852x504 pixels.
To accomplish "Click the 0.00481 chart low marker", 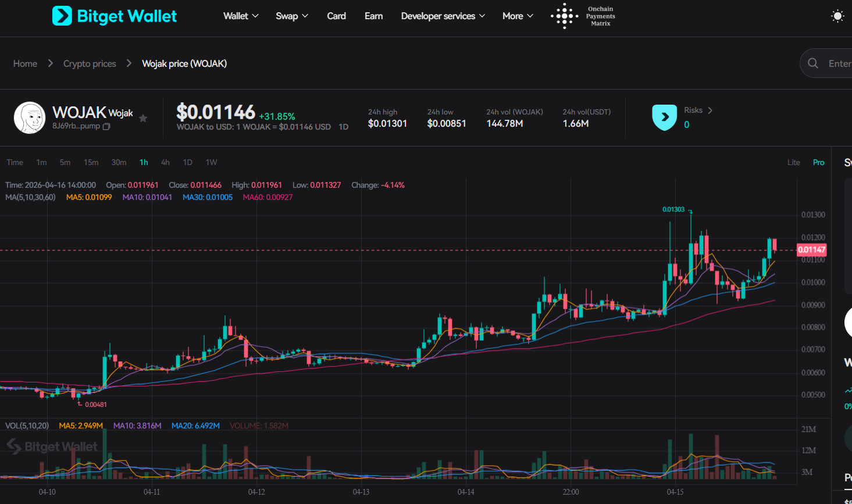I will coord(96,405).
